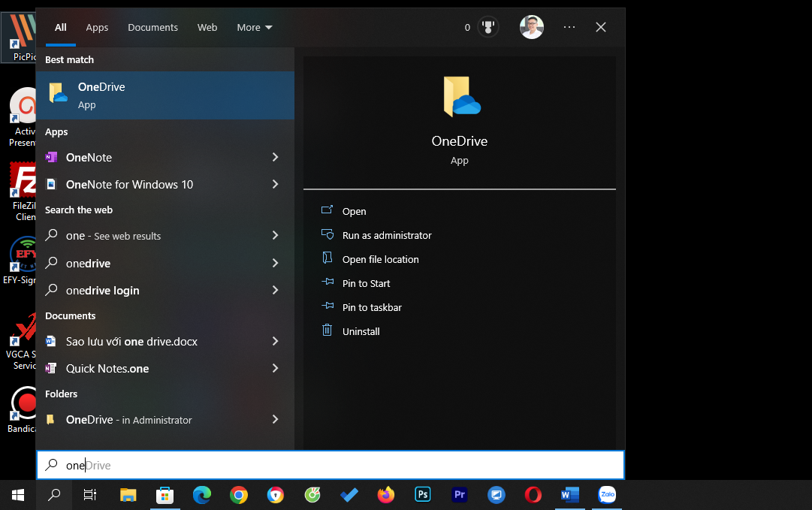Open Microsoft Store from the taskbar

click(165, 495)
